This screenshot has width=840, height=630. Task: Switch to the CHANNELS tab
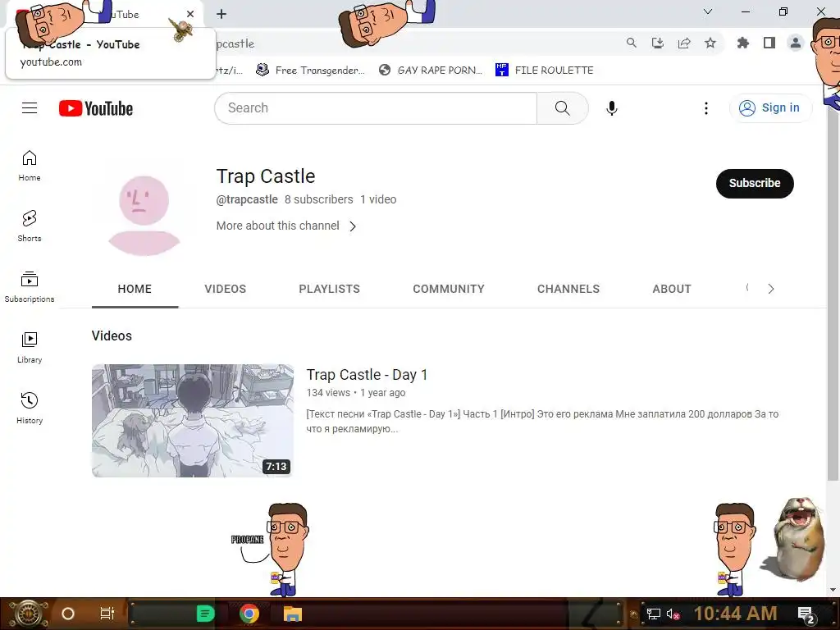(568, 289)
